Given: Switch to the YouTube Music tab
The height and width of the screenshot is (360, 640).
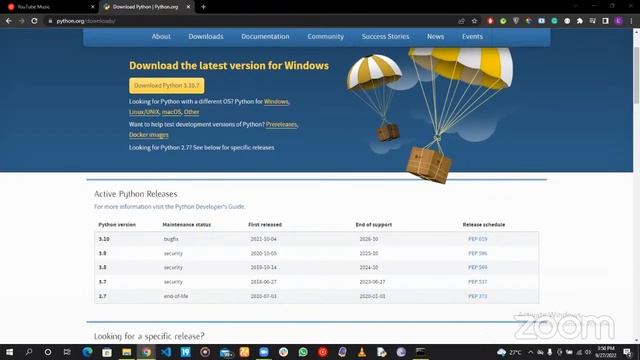Looking at the screenshot, I should [x=49, y=7].
